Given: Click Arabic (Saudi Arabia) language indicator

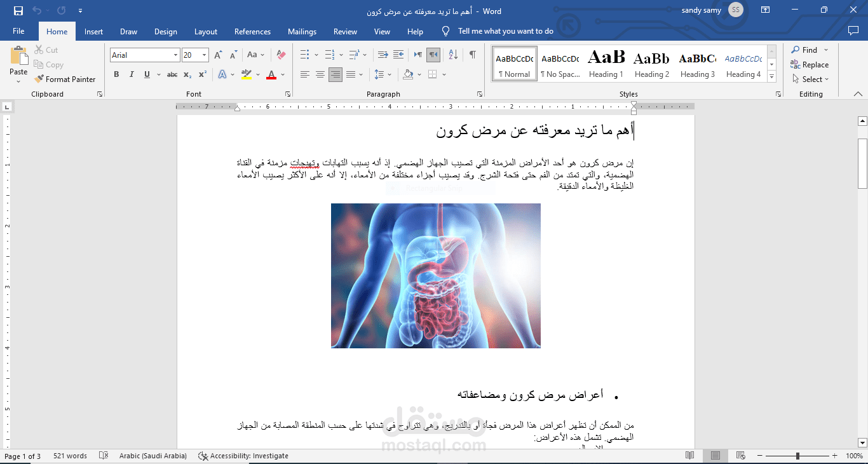Looking at the screenshot, I should [153, 456].
